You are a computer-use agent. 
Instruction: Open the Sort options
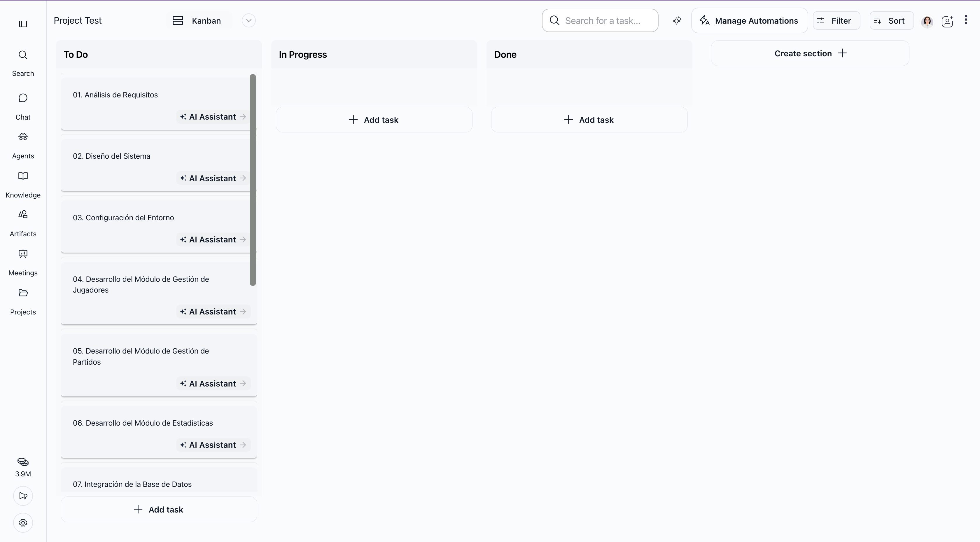tap(892, 20)
